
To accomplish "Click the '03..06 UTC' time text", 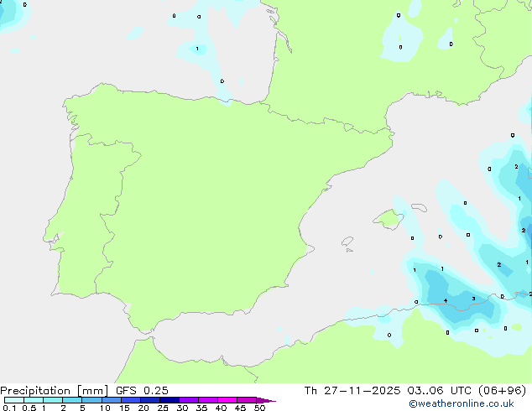I will point(440,391).
